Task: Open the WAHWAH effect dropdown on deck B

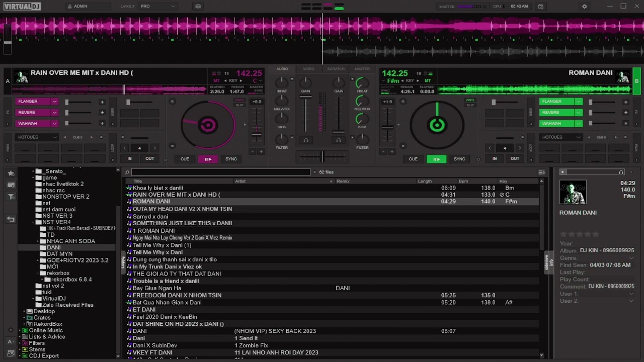Action: 579,124
